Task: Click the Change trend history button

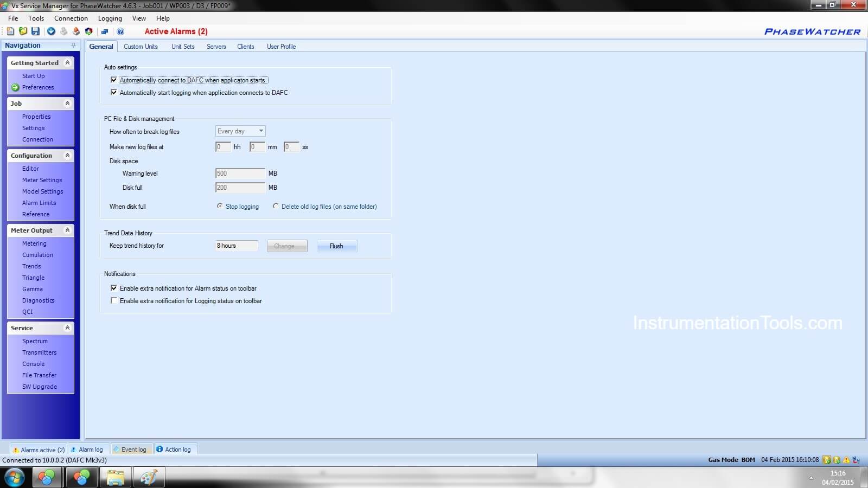Action: coord(287,246)
